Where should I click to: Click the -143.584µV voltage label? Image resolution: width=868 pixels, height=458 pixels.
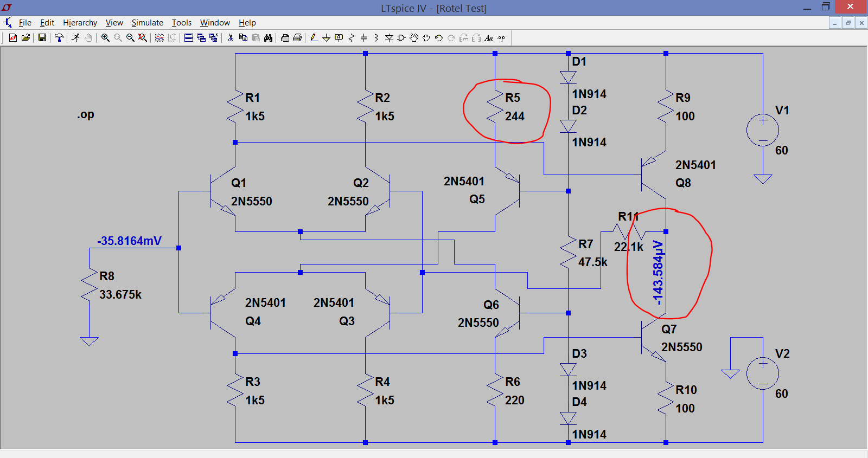[658, 273]
